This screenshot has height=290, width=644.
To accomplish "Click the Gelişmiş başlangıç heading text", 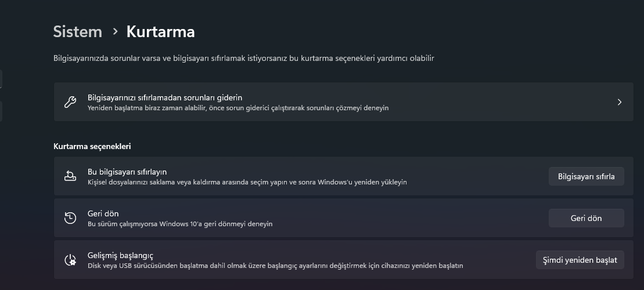I will click(120, 255).
